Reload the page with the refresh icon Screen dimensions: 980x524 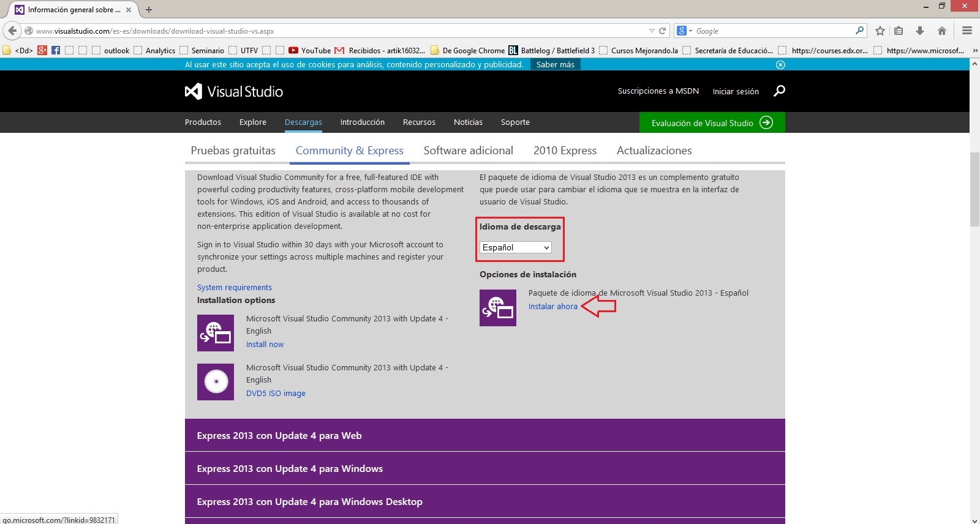click(x=662, y=31)
